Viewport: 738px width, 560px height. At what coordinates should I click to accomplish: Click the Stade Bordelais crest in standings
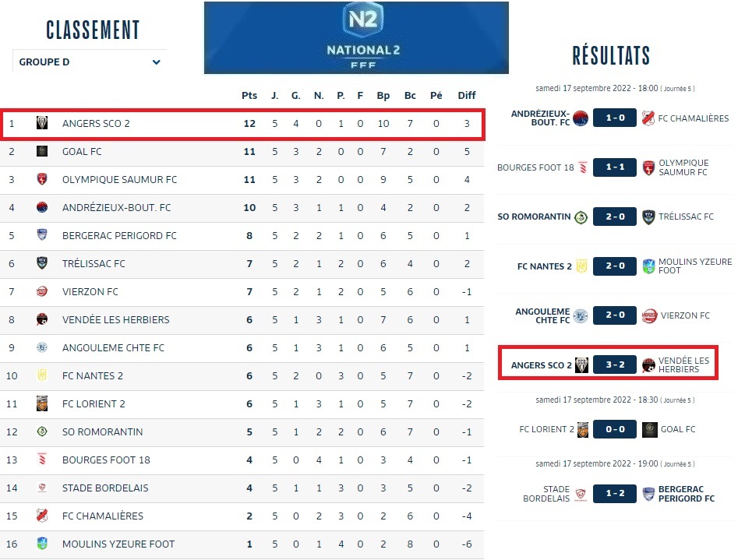point(42,488)
